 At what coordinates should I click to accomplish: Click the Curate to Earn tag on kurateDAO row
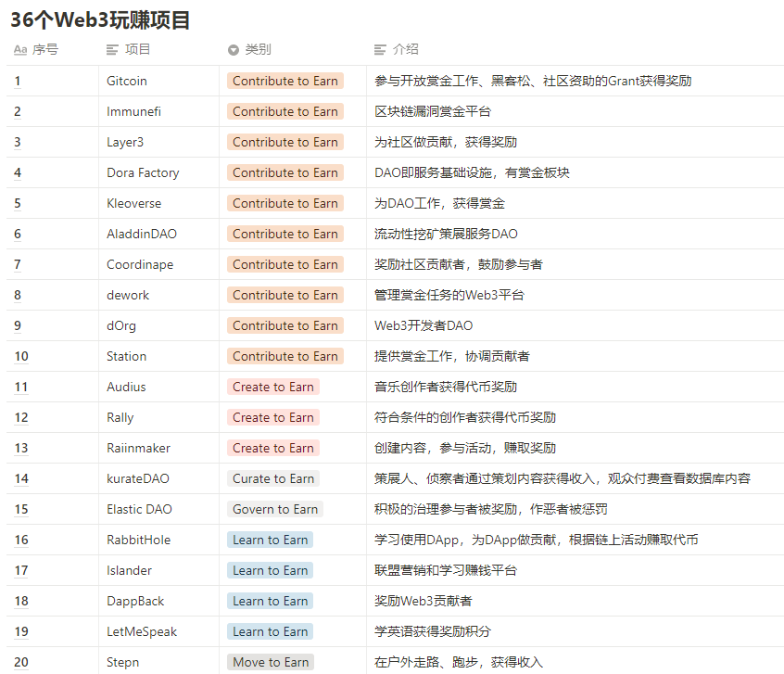[272, 478]
